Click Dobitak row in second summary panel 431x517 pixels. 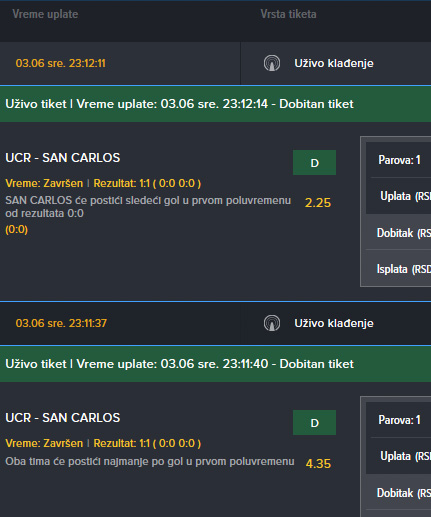coord(399,493)
